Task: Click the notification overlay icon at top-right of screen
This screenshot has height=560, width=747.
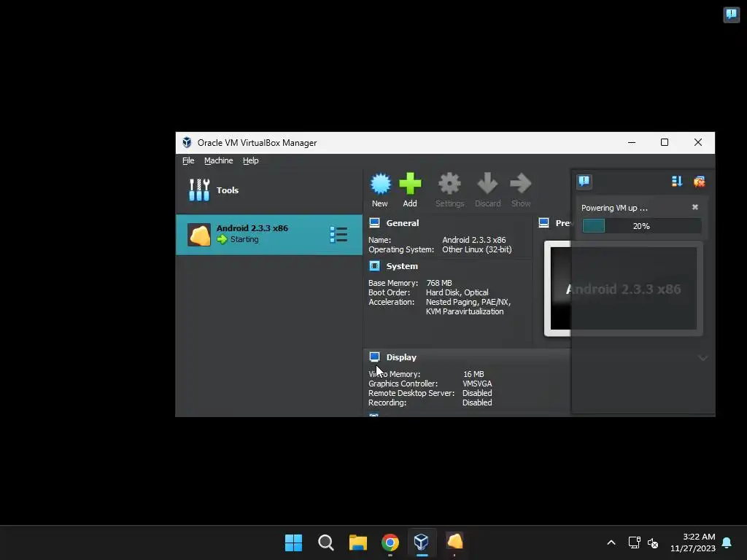Action: [731, 15]
